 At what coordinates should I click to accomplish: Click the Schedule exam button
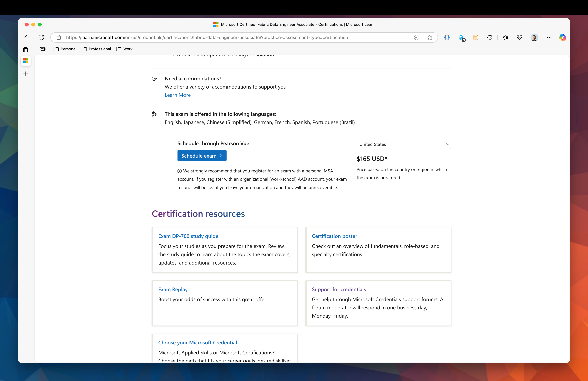(x=202, y=155)
